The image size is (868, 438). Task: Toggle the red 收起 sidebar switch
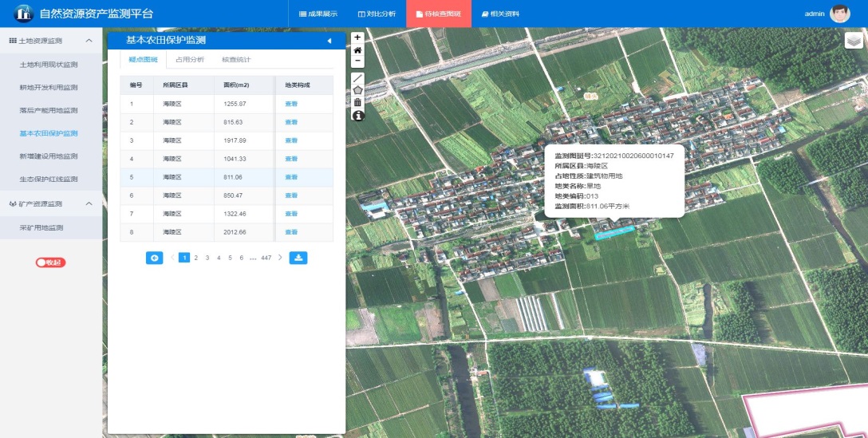coord(50,262)
